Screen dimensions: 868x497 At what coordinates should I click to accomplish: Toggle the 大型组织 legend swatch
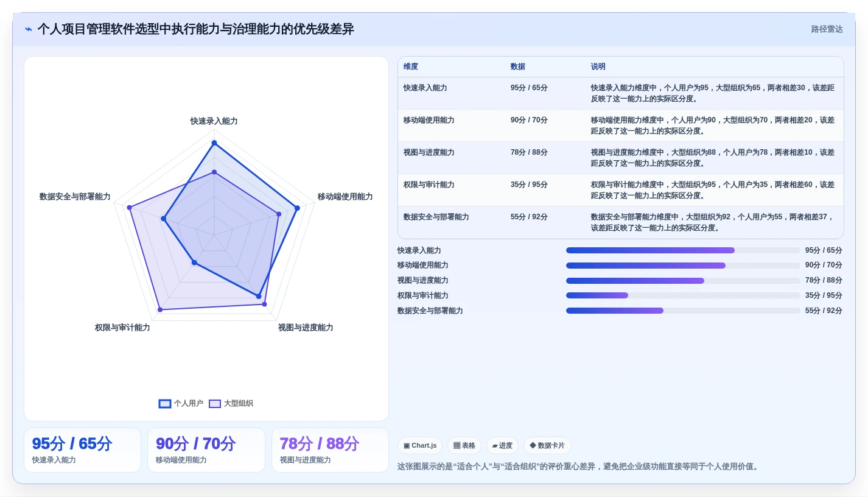tap(215, 403)
